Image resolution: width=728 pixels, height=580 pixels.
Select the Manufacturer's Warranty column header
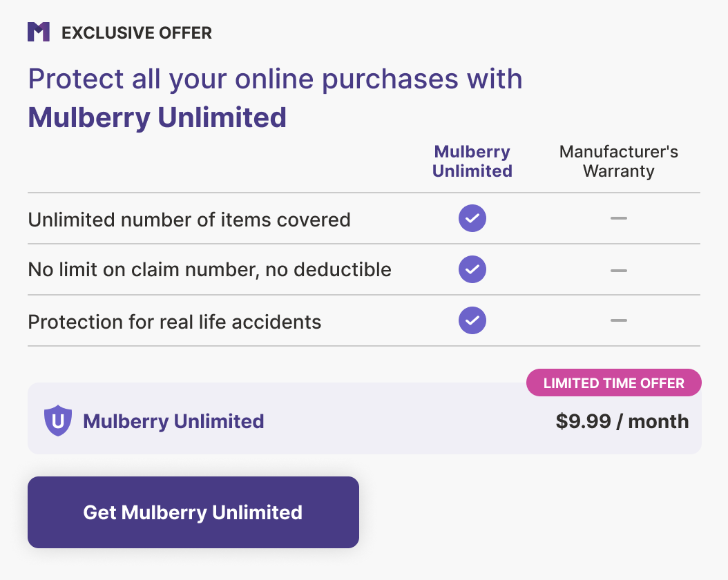(619, 162)
